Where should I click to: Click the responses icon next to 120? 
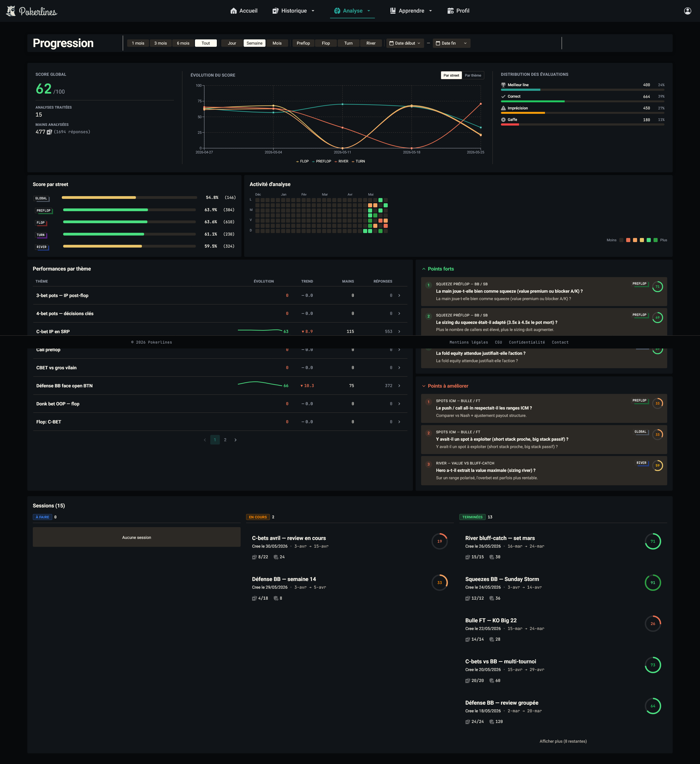(x=492, y=722)
